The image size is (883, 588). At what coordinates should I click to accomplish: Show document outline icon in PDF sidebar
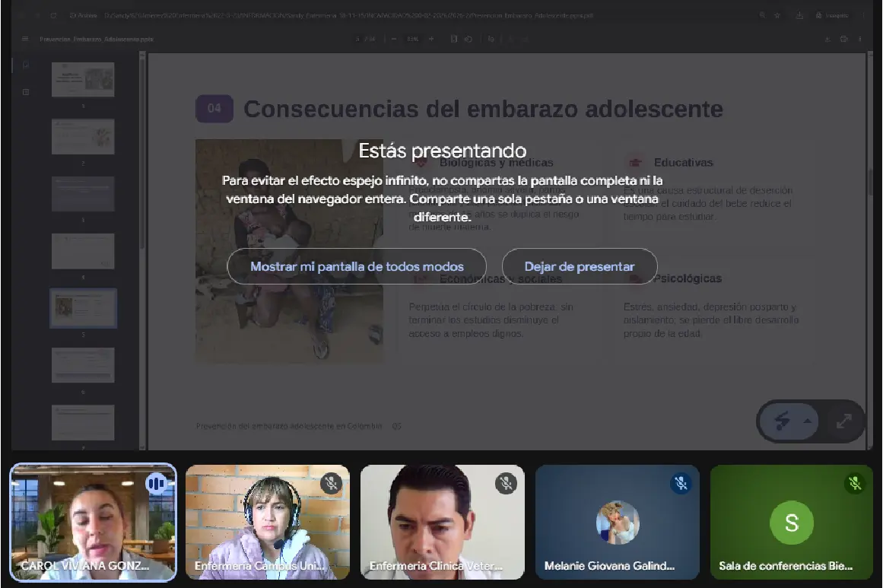point(25,92)
